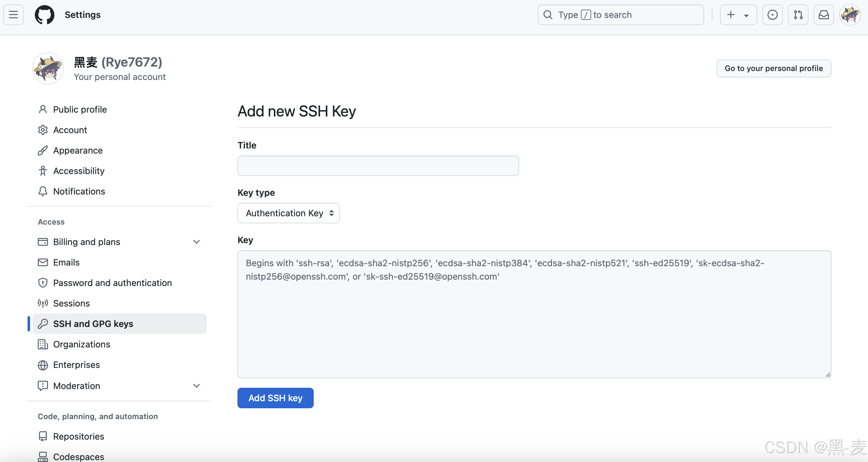Open user avatar menu in header

pyautogui.click(x=850, y=15)
